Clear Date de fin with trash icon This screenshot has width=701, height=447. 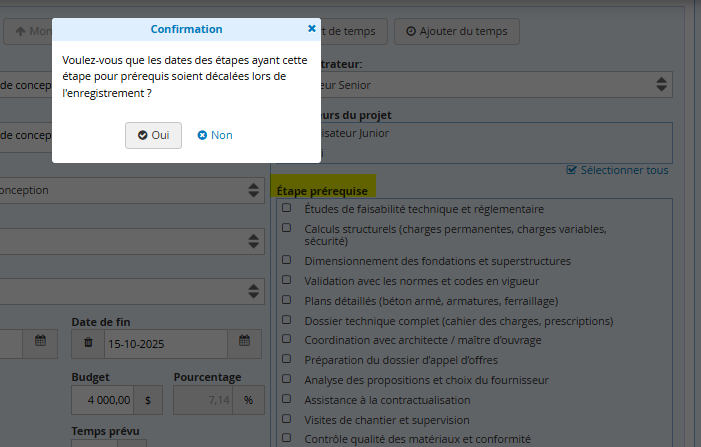coord(88,344)
